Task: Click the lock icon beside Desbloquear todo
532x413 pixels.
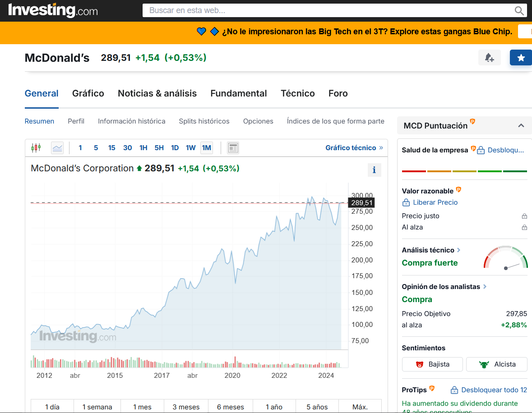Action: (454, 390)
